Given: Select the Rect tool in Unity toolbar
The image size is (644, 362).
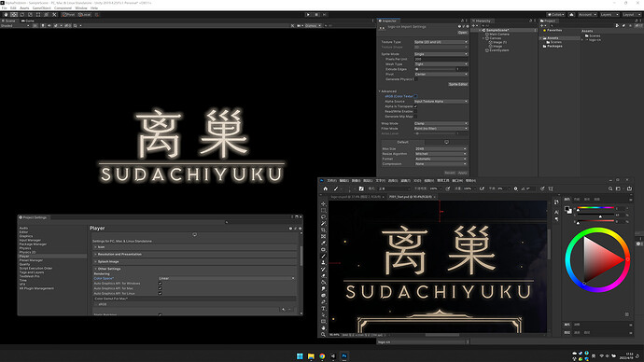Looking at the screenshot, I should 38,15.
